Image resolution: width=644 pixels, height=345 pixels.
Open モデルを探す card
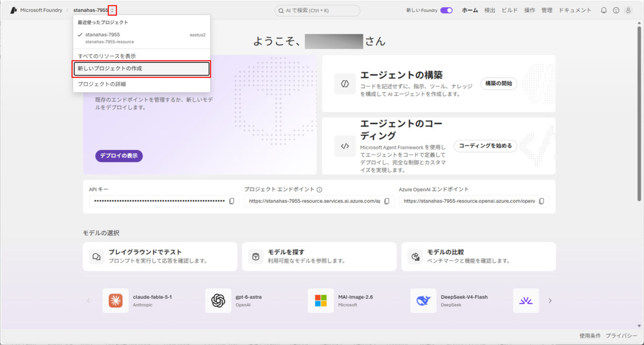tap(319, 256)
